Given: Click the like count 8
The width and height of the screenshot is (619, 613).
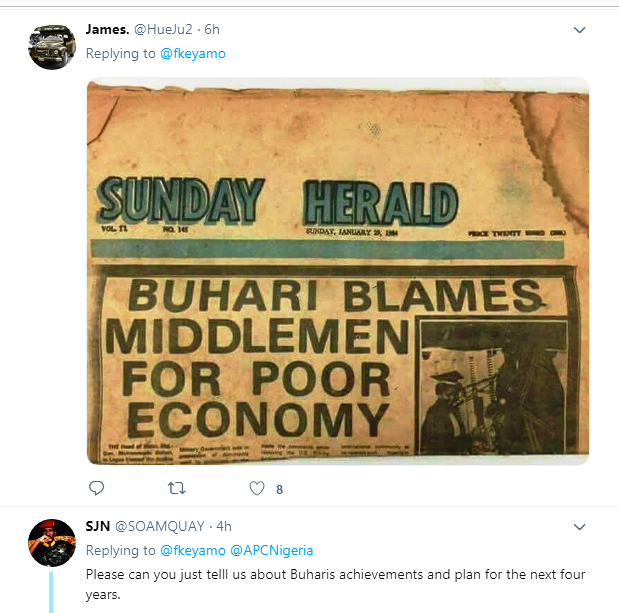Looking at the screenshot, I should [x=280, y=489].
